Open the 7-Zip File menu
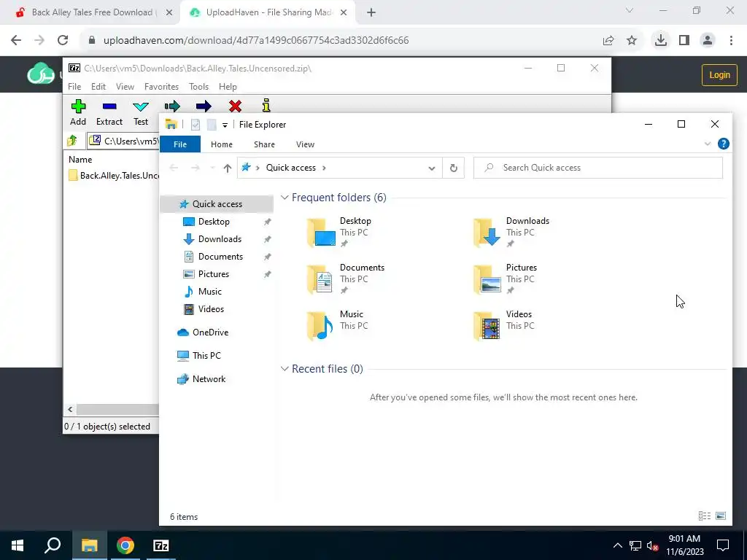Viewport: 747px width, 560px height. tap(74, 87)
